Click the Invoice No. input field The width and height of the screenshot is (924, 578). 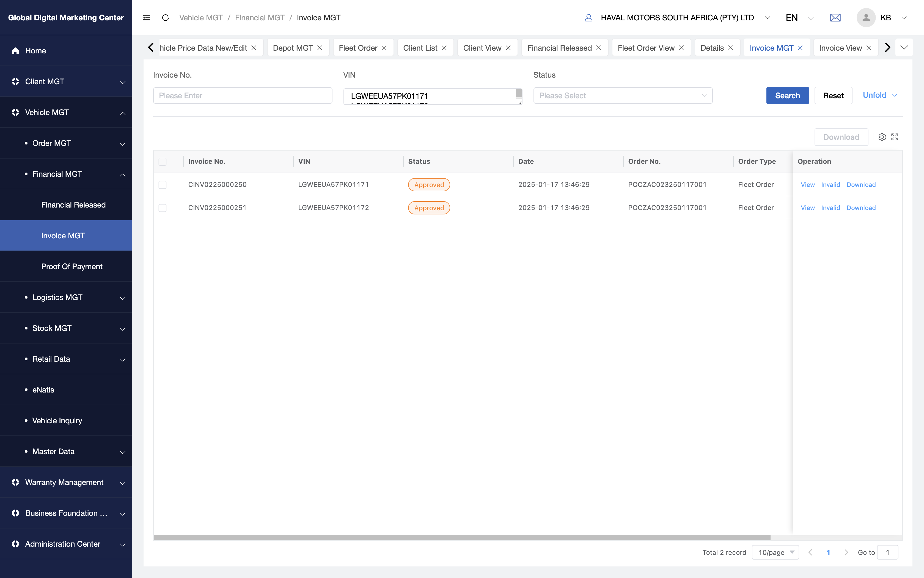(x=243, y=96)
